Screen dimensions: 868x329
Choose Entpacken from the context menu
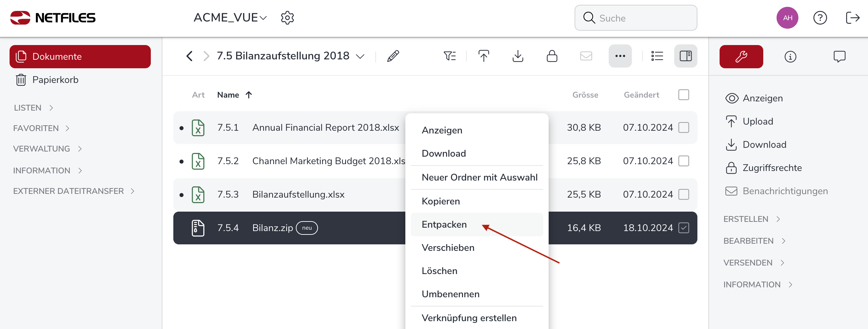pyautogui.click(x=444, y=225)
